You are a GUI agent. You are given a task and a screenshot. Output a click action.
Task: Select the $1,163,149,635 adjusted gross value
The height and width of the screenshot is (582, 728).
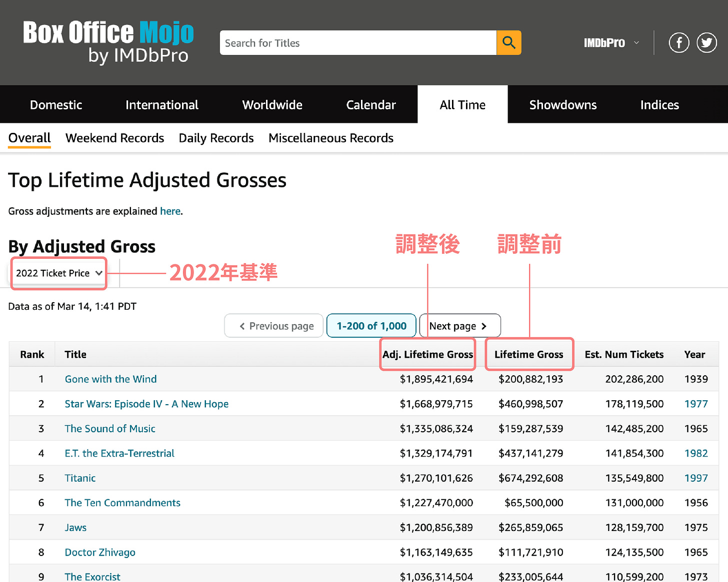point(436,553)
